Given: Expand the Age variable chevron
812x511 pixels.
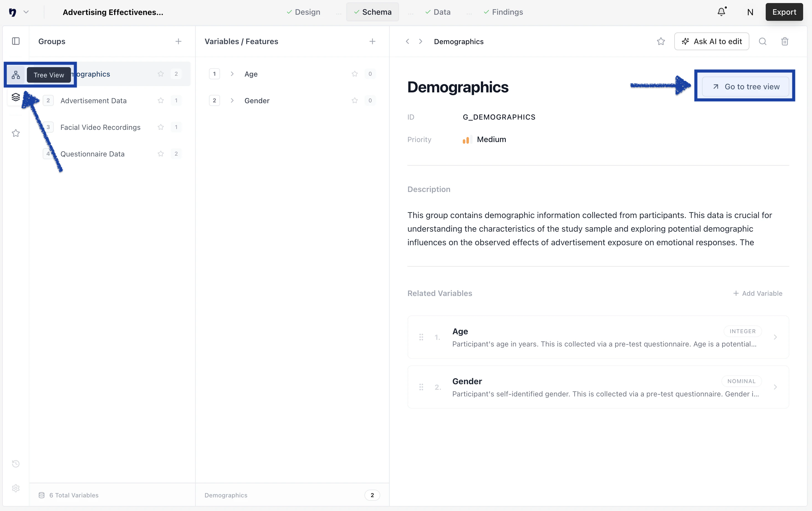Looking at the screenshot, I should click(232, 74).
